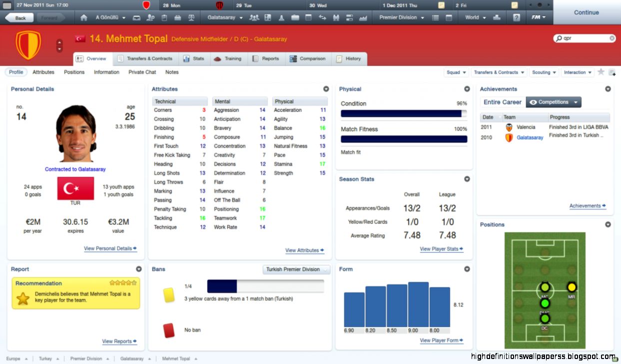Select the DC position dot on pitch
The image size is (621, 364).
coord(545,318)
